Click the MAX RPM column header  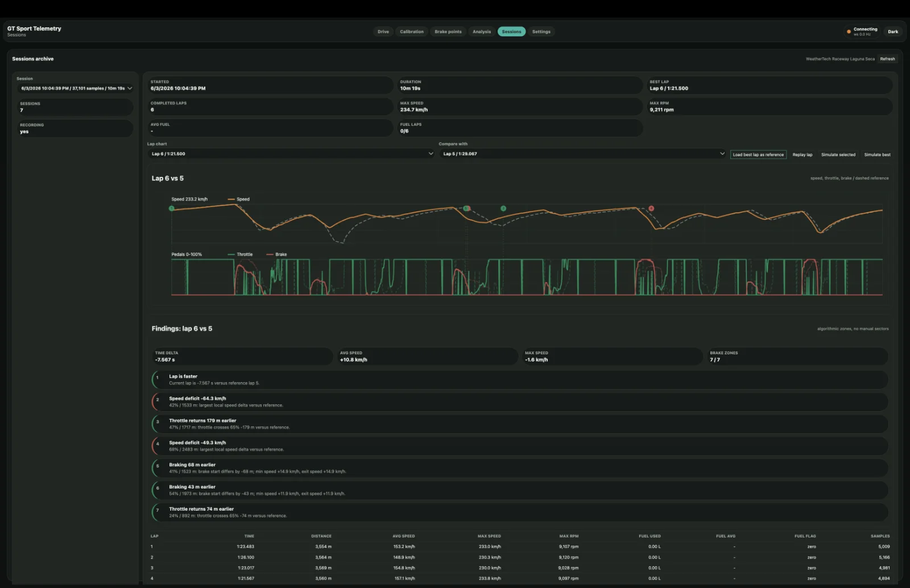point(569,536)
